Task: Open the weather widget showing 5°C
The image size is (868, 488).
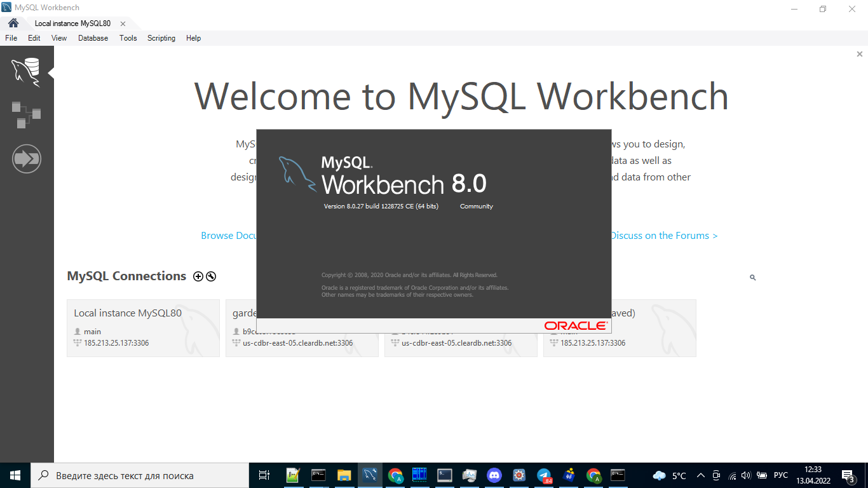Action: point(670,475)
